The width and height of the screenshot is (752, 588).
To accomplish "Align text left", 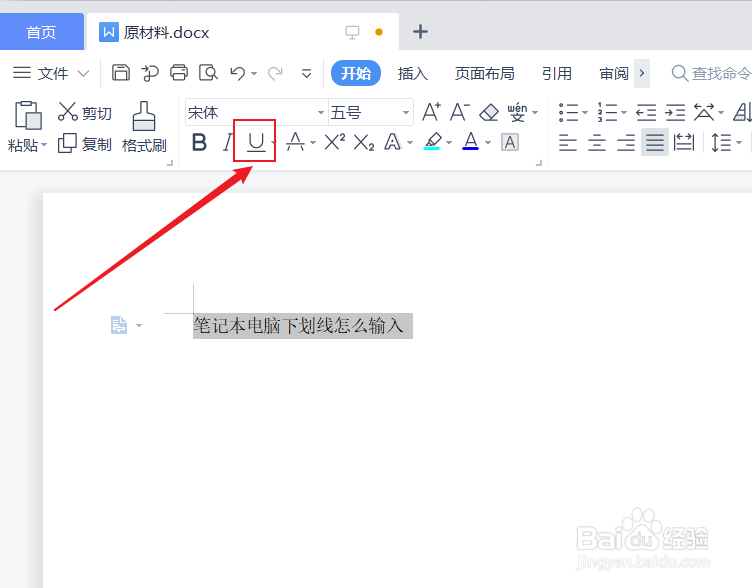I will pos(568,142).
